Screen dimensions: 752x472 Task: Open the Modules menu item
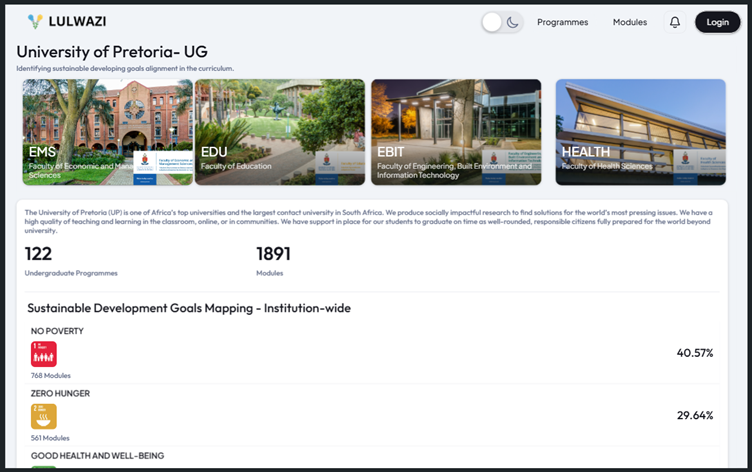tap(630, 22)
